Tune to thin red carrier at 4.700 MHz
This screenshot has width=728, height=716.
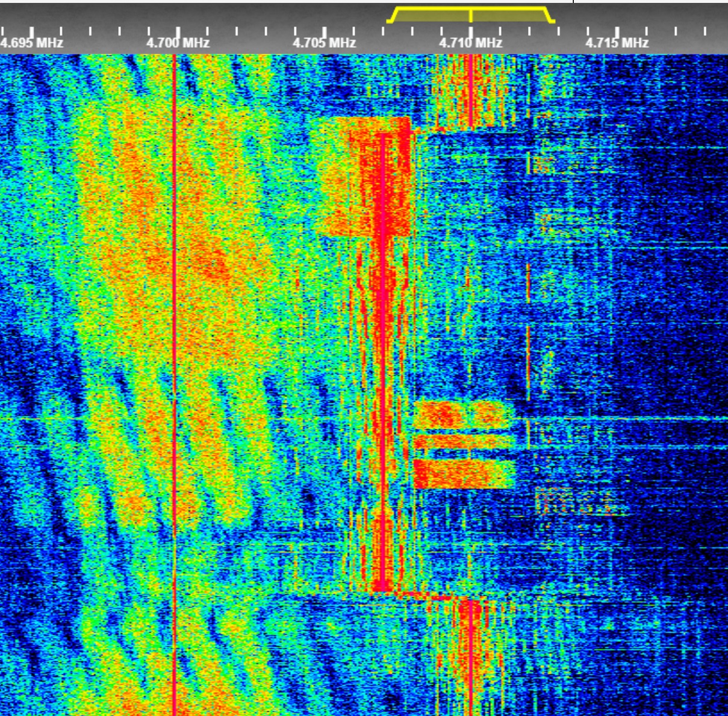175,301
